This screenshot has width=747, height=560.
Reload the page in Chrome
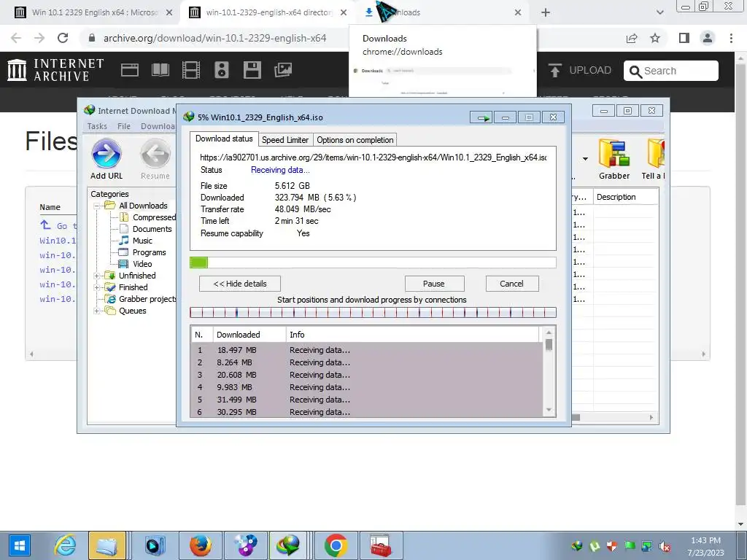tap(63, 38)
